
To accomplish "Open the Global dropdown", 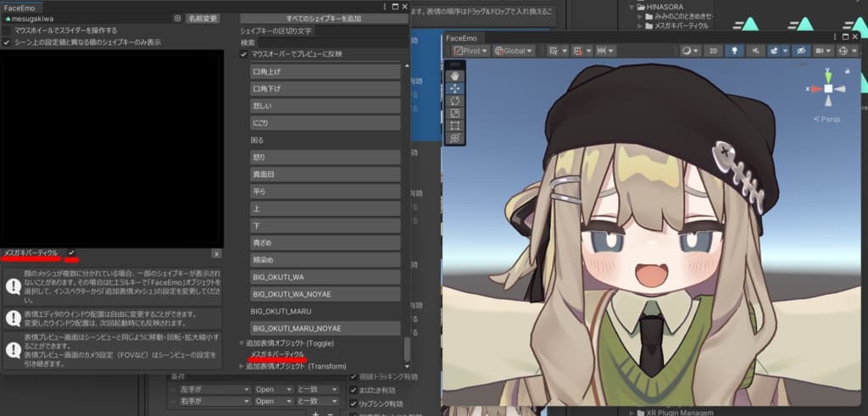I will 514,51.
